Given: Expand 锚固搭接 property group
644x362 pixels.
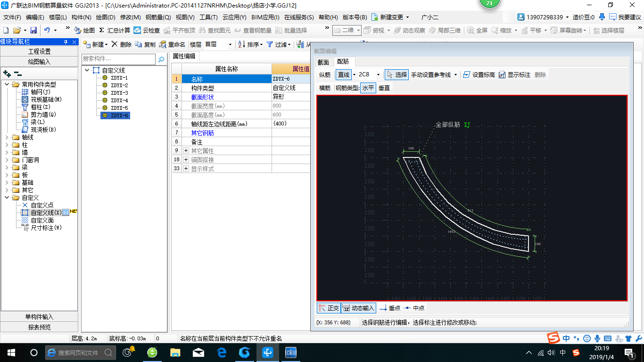Looking at the screenshot, I should (x=186, y=160).
